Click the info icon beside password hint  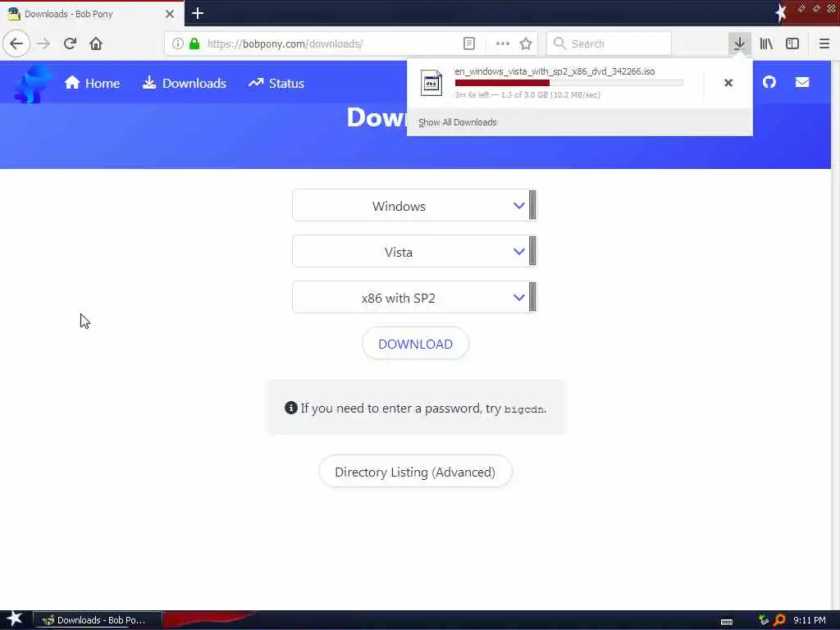pos(291,408)
